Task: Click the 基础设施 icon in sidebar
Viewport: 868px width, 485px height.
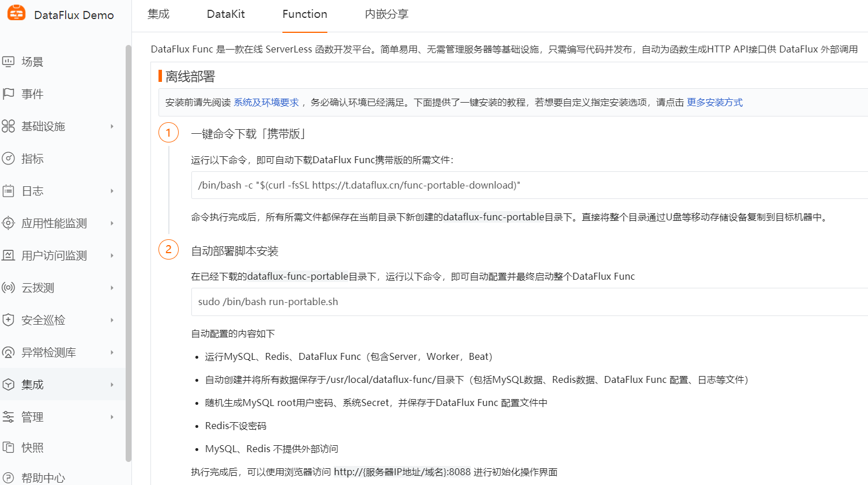Action: tap(8, 126)
